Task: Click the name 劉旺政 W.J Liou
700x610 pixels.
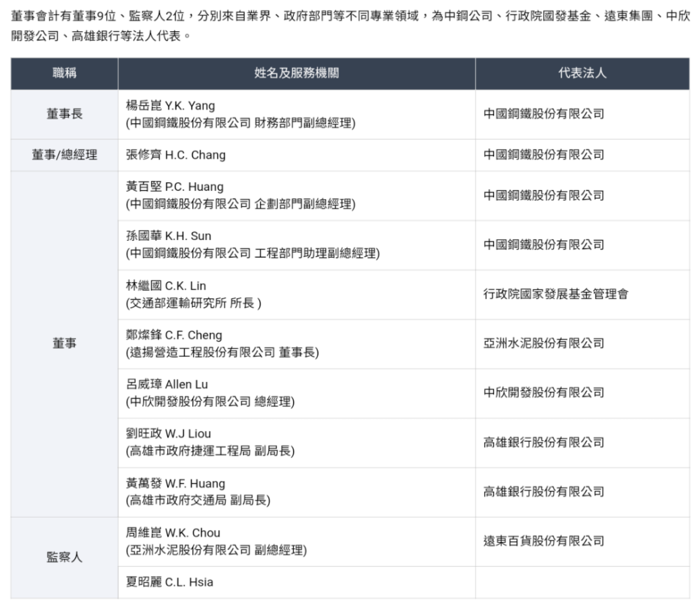Action: (168, 434)
